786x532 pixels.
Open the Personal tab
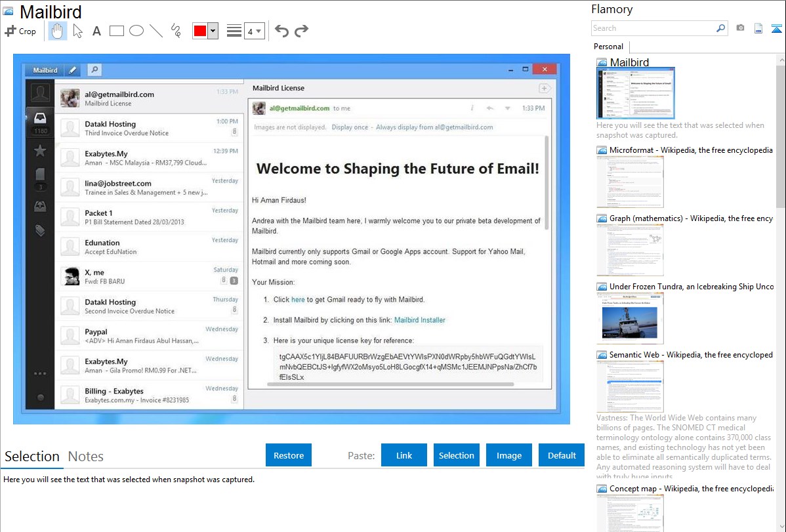click(609, 46)
